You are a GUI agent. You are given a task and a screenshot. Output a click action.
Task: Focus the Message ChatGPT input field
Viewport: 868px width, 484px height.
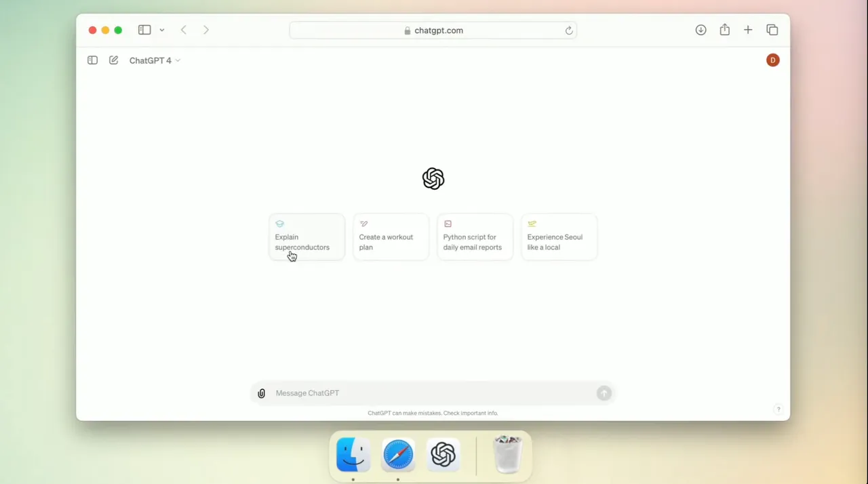pos(433,393)
